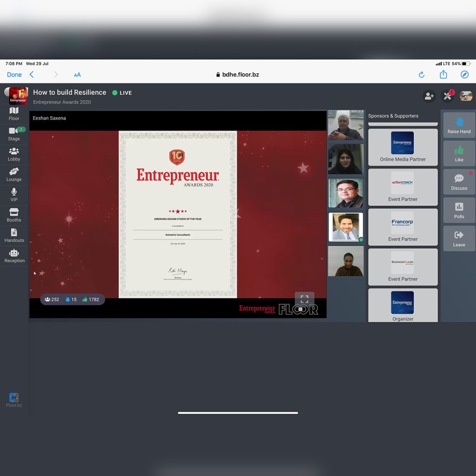Click the attendee count 252 icon
This screenshot has height=476, width=476.
pyautogui.click(x=52, y=299)
